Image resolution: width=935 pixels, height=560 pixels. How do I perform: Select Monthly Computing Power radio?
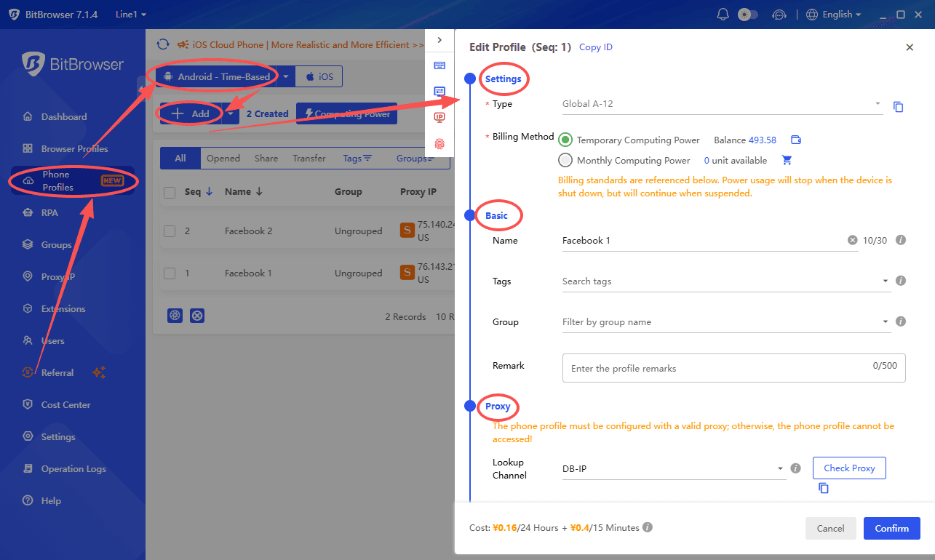click(565, 160)
